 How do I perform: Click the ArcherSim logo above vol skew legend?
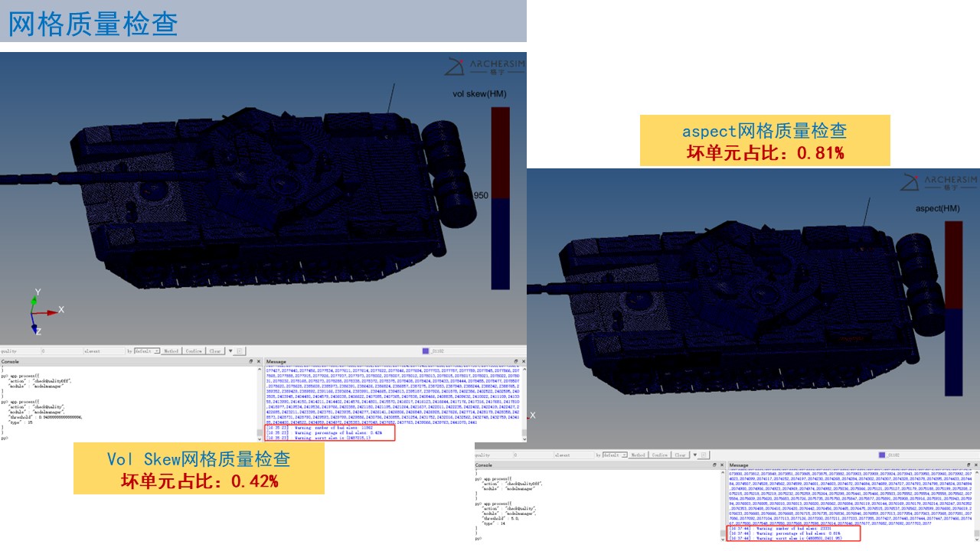485,67
